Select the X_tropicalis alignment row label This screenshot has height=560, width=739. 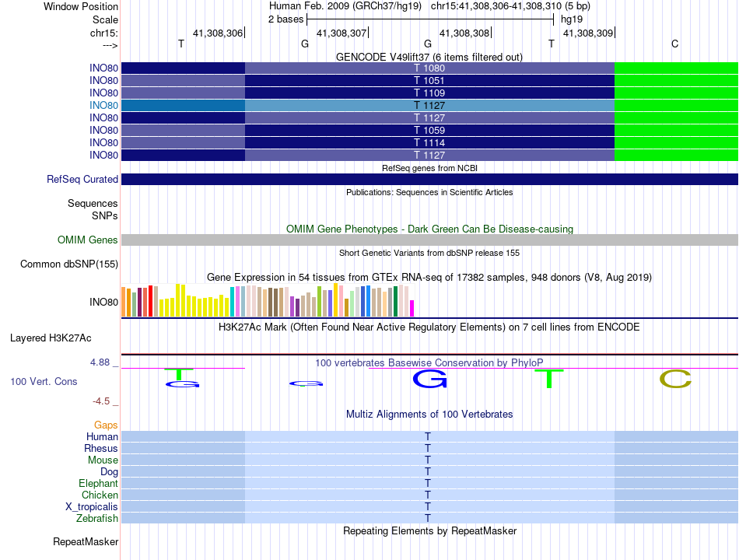point(92,507)
